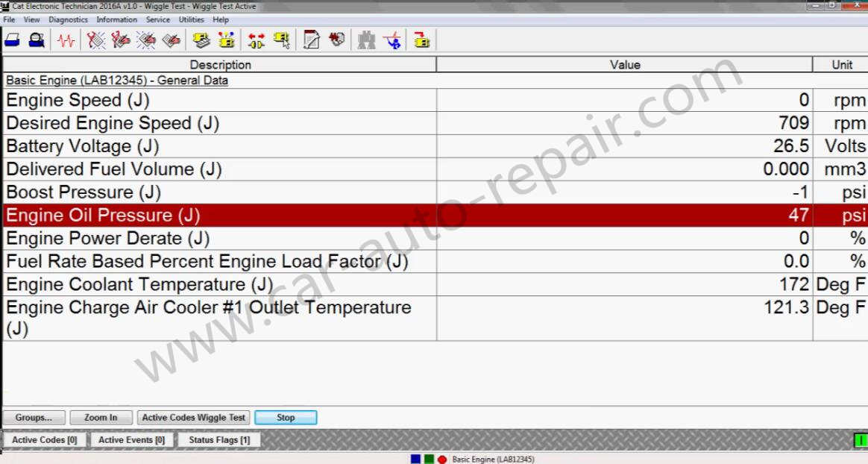Select the Battery Voltage (J) row
868x464 pixels.
point(435,146)
